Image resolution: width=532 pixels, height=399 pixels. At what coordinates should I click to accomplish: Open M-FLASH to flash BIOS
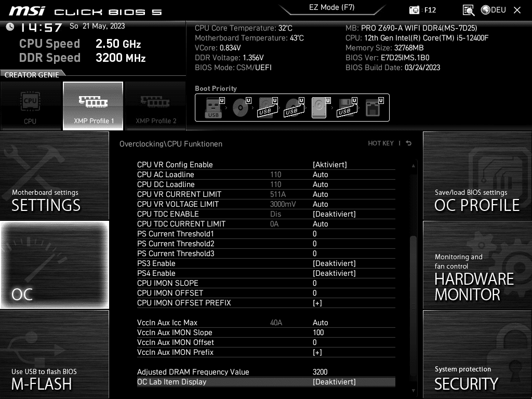[54, 354]
